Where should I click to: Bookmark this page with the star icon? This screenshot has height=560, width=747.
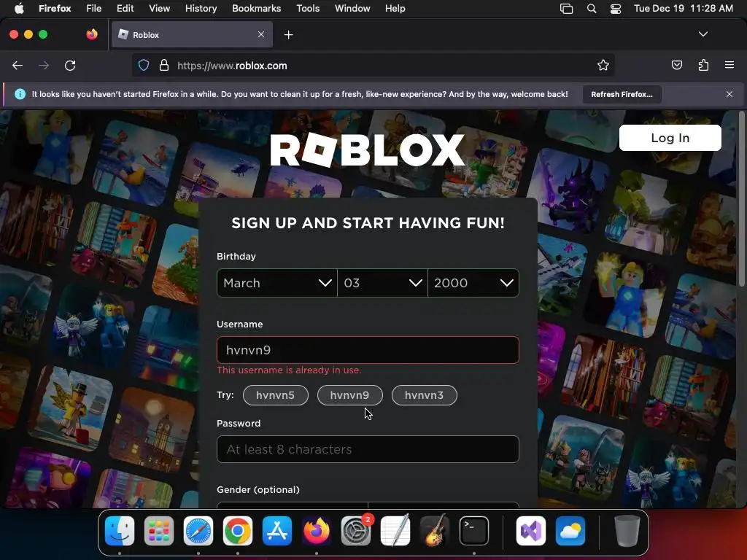point(603,66)
